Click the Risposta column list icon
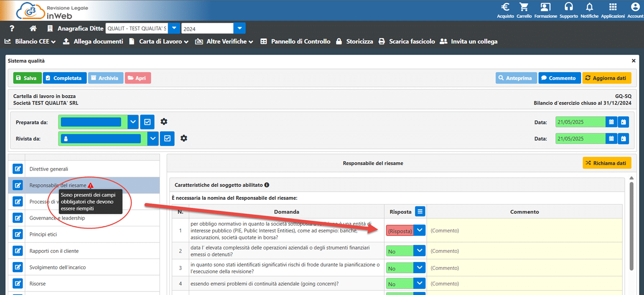The image size is (644, 295). point(419,212)
